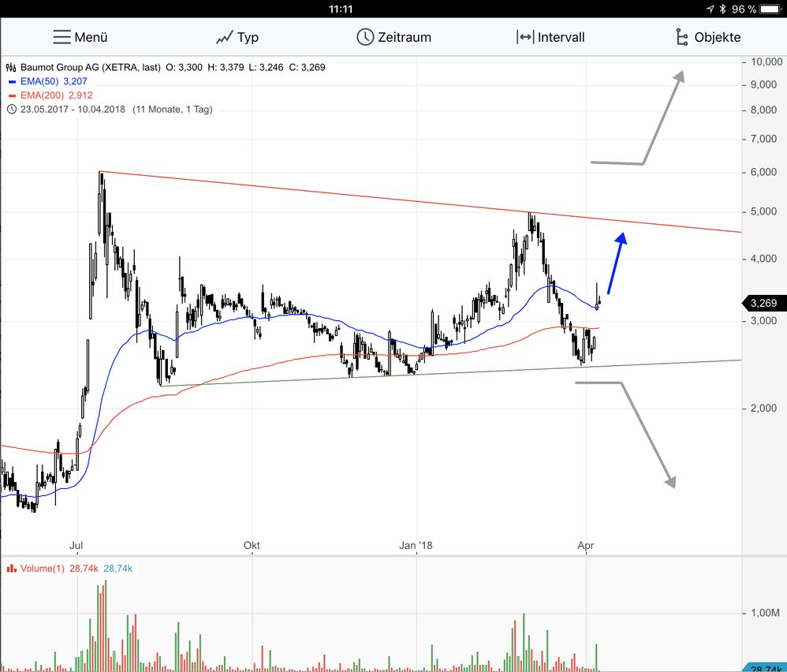The image size is (787, 672).
Task: Tap the current price label 3,269
Action: (762, 303)
